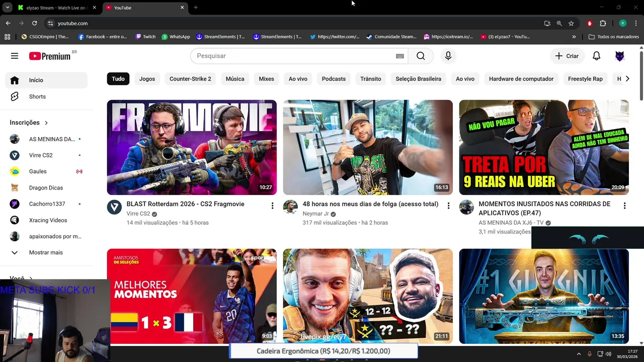This screenshot has width=644, height=362.
Task: Open the YouTube hamburger guide menu
Action: coord(15,56)
